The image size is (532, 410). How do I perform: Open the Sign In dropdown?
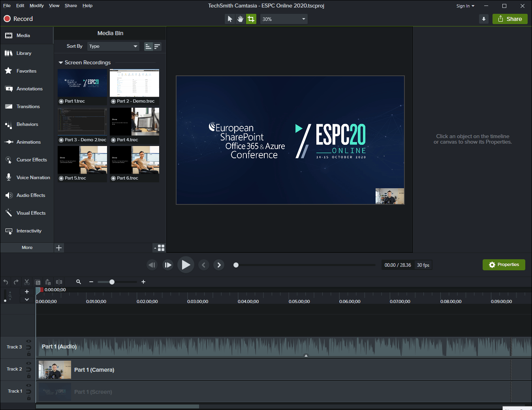pyautogui.click(x=465, y=6)
